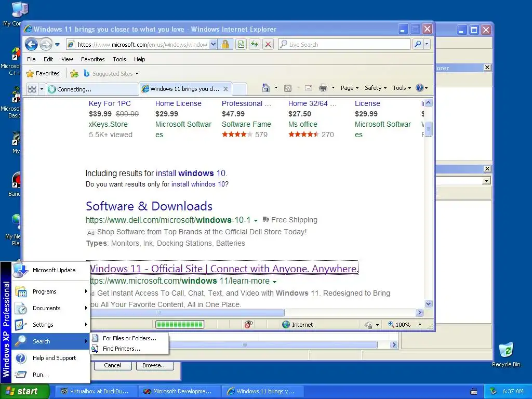The height and width of the screenshot is (399, 532).
Task: Select Find Printers... submenu item
Action: pos(129,349)
